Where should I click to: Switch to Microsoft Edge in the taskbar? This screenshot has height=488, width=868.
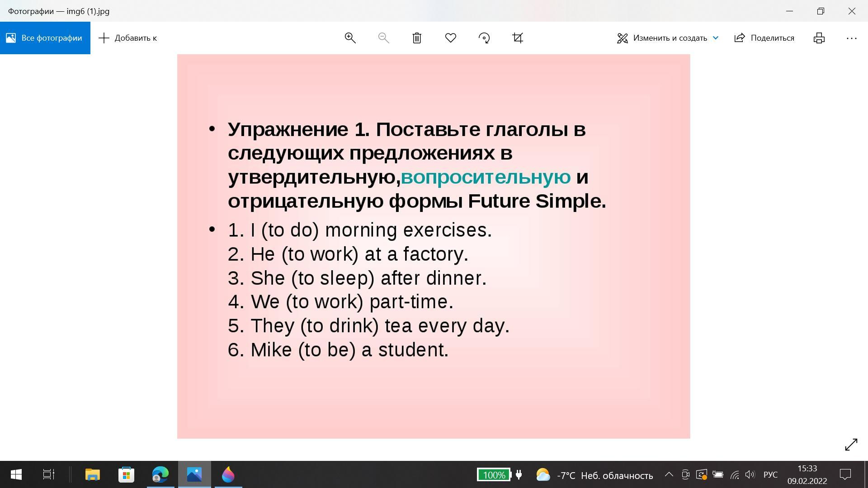(160, 474)
